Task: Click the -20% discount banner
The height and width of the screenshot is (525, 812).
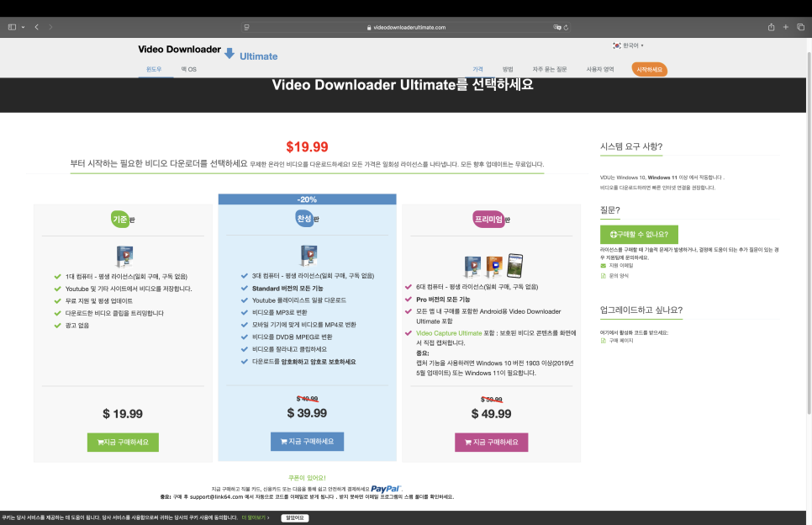Action: [x=307, y=199]
